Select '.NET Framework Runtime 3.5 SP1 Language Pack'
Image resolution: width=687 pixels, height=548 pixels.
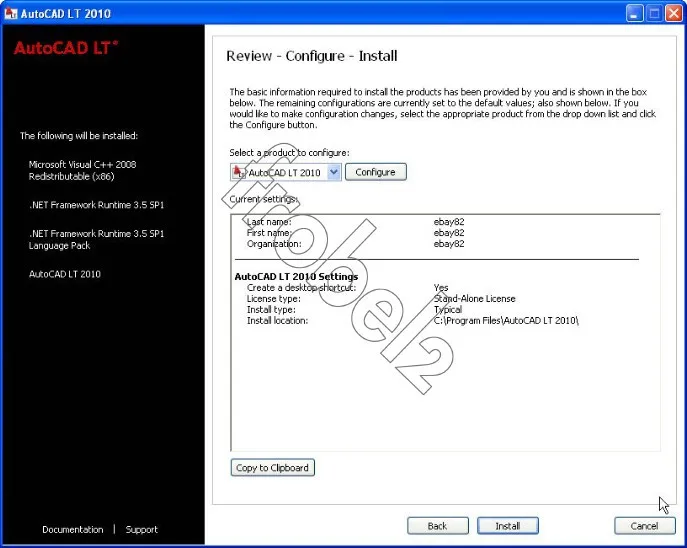coord(96,240)
